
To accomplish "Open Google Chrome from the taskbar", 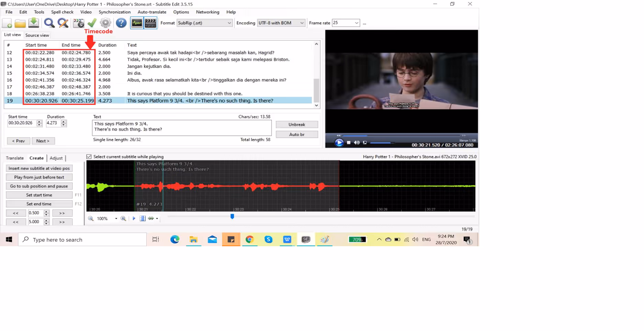I will point(250,240).
